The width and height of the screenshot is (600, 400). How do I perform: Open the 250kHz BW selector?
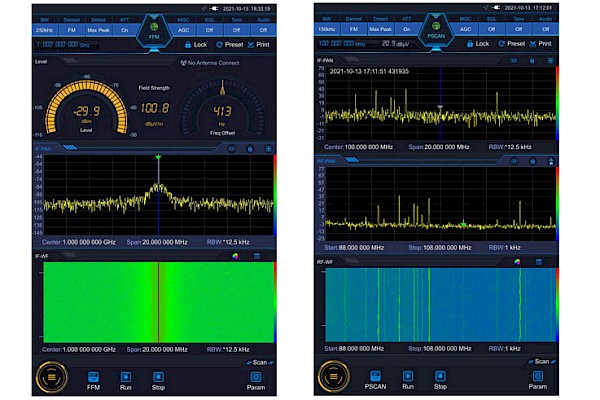(44, 30)
